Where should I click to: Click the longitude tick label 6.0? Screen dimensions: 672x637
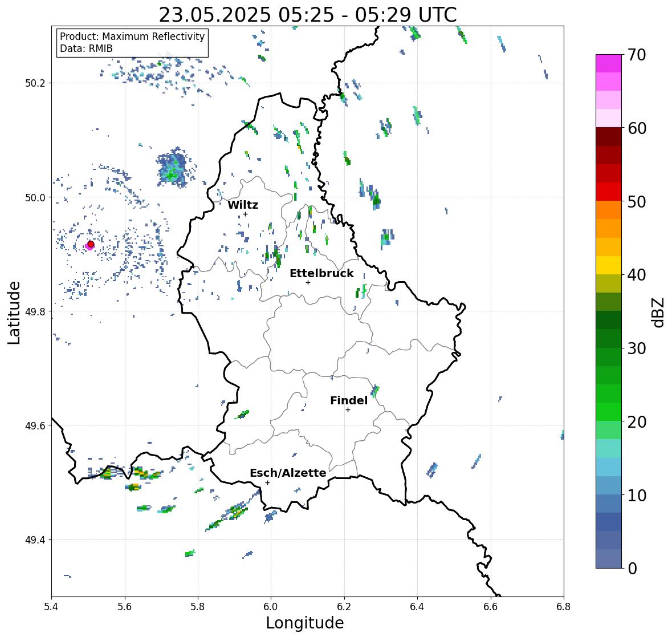click(x=271, y=606)
